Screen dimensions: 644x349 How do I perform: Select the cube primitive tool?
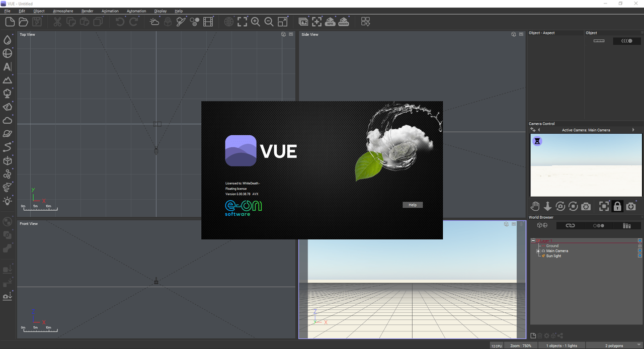tap(8, 161)
